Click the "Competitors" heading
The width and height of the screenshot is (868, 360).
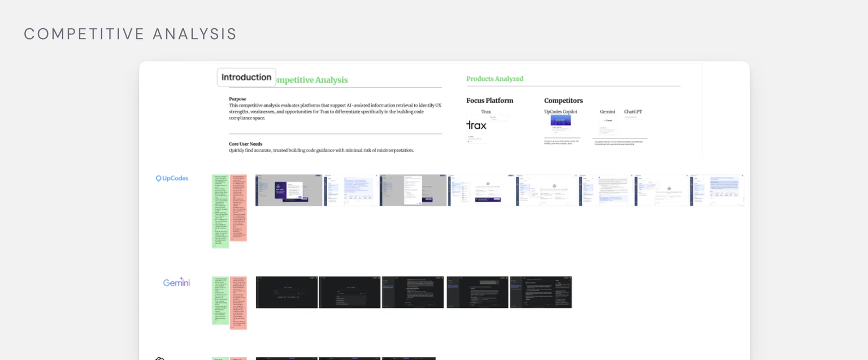point(563,101)
